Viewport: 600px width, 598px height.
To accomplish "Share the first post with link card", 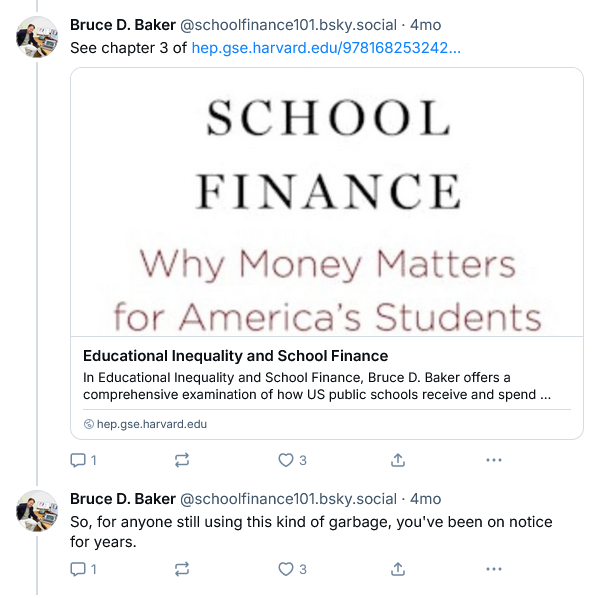I will coord(397,460).
